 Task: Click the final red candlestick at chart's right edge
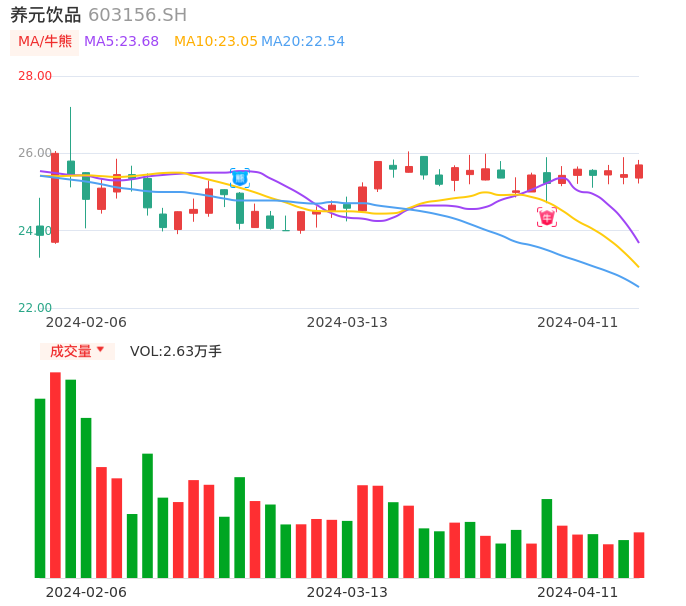639,172
